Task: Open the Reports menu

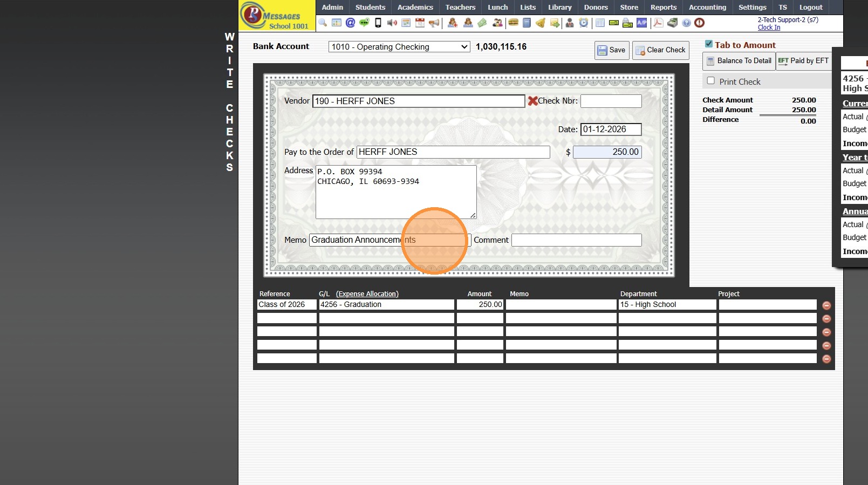Action: tap(664, 8)
